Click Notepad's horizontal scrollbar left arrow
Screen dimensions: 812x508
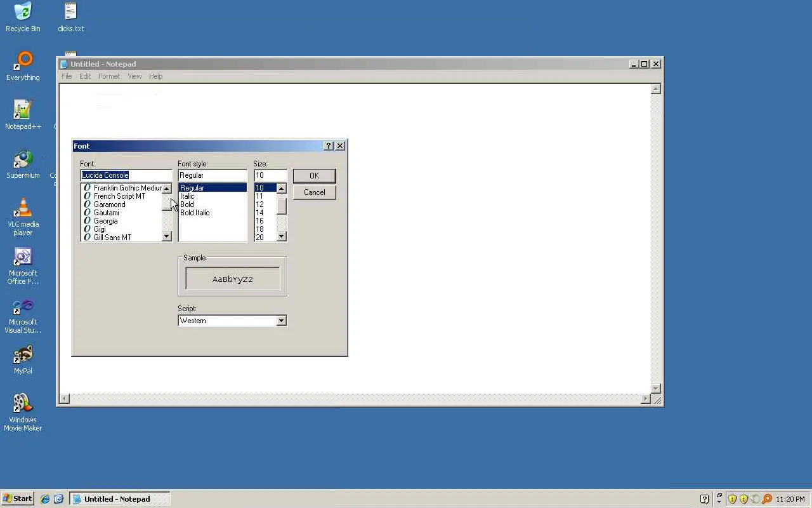click(64, 399)
